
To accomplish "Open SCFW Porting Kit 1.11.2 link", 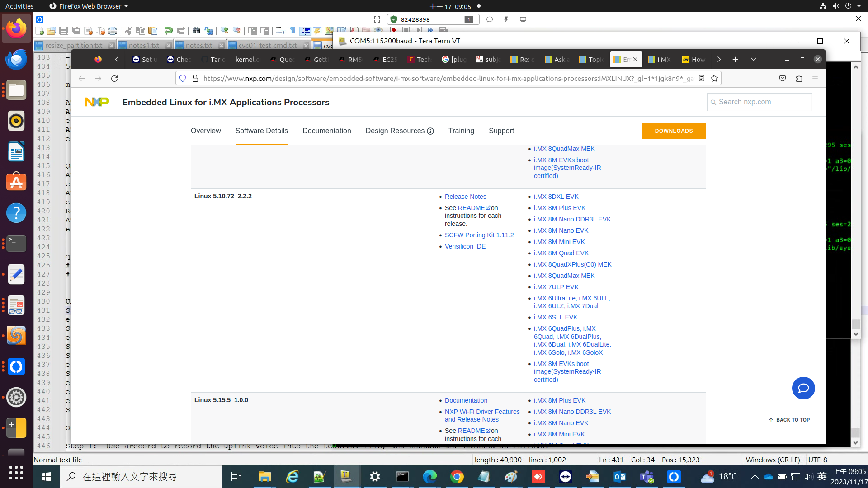I will tap(479, 235).
